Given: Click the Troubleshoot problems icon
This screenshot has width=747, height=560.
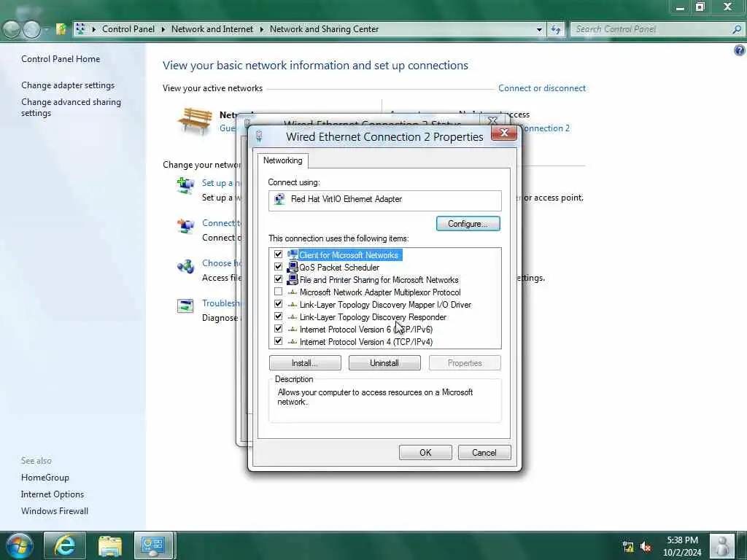Looking at the screenshot, I should coord(185,306).
